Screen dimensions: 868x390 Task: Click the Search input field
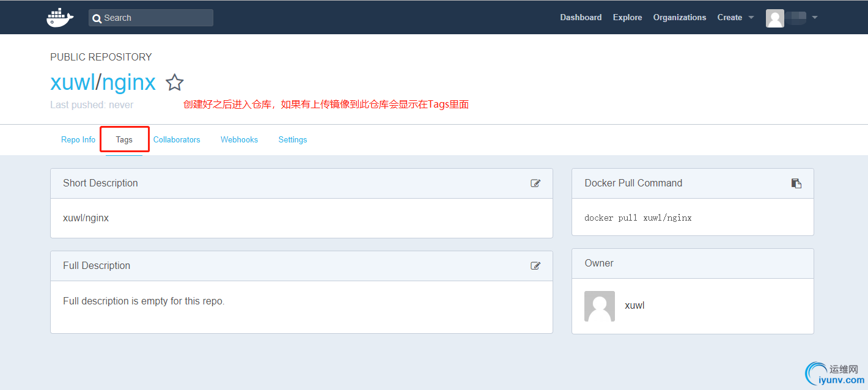coord(150,18)
